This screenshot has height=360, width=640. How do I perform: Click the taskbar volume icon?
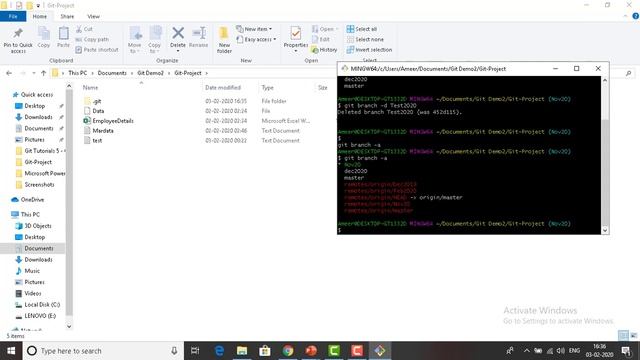pos(560,351)
